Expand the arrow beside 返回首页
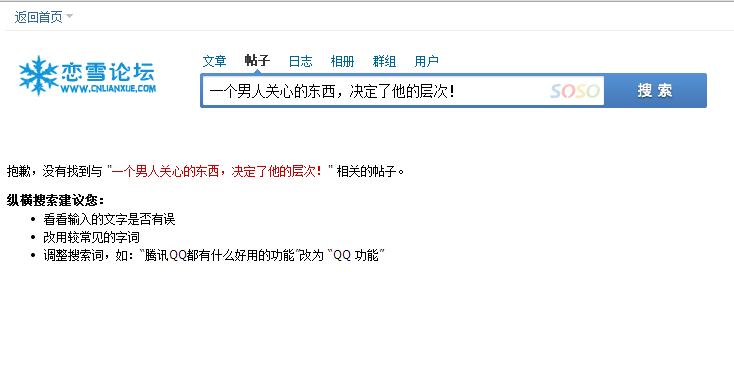734x385 pixels. 70,16
